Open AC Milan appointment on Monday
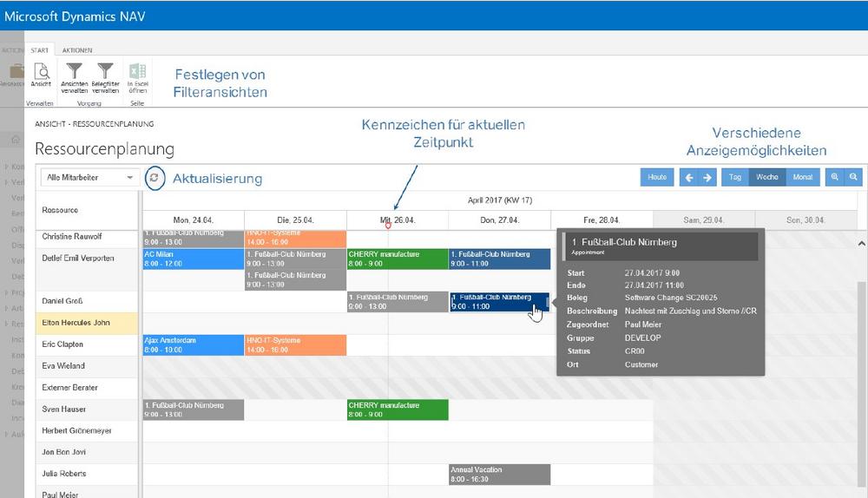Screen dimensions: 868x498 194,259
